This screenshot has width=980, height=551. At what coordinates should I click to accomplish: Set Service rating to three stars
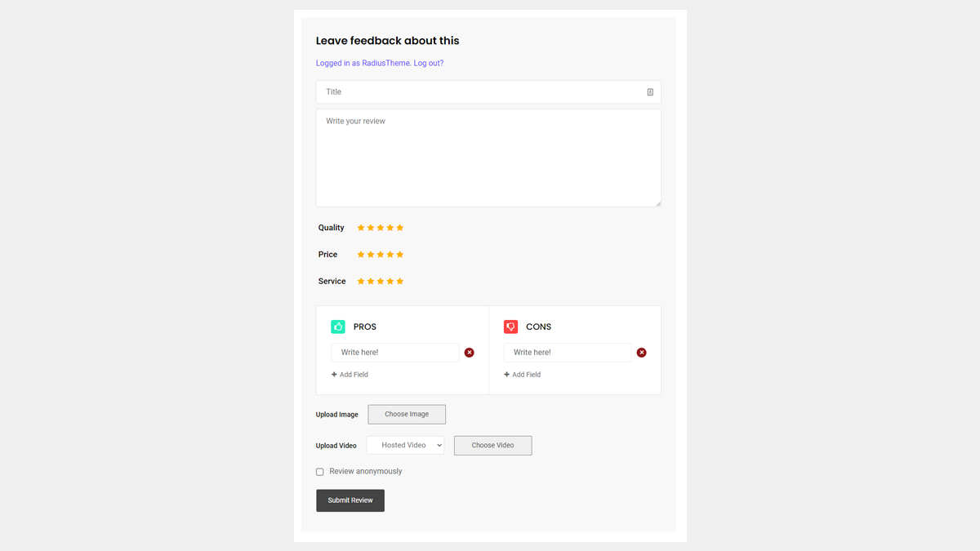[x=381, y=282]
